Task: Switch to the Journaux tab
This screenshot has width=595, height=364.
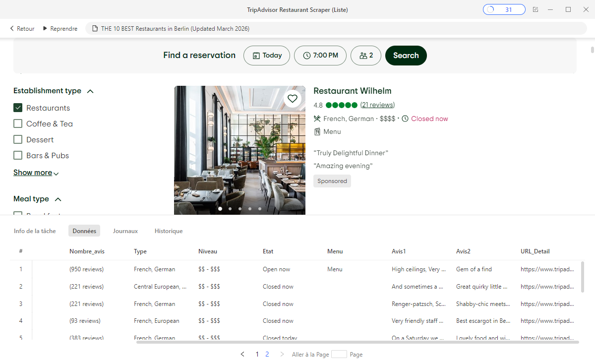Action: [x=125, y=231]
